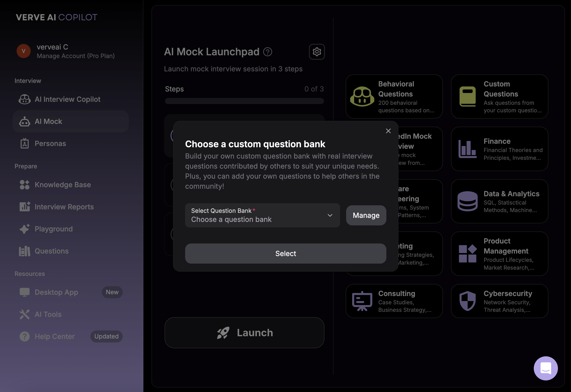Click the Steps progress bar
This screenshot has width=571, height=392.
[244, 101]
